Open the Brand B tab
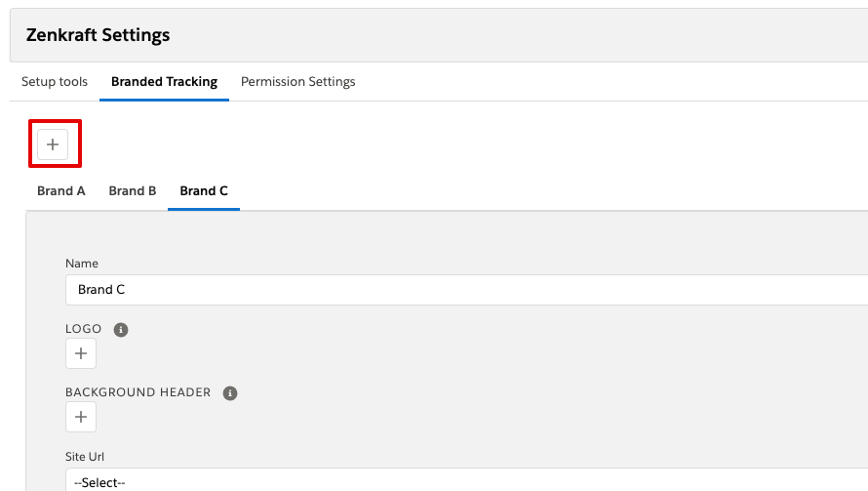The height and width of the screenshot is (491, 868). tap(133, 190)
